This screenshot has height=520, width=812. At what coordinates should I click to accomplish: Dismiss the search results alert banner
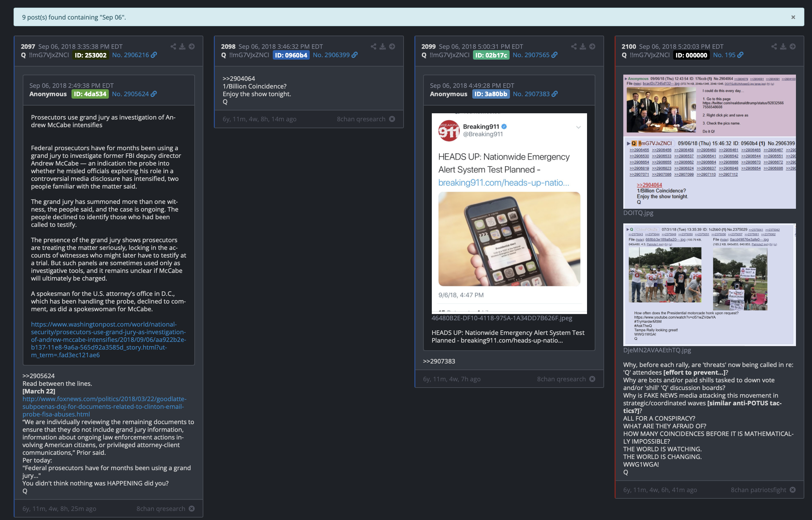pyautogui.click(x=793, y=17)
